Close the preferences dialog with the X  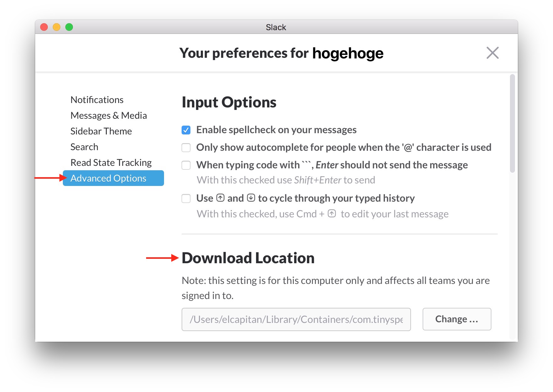pos(492,53)
